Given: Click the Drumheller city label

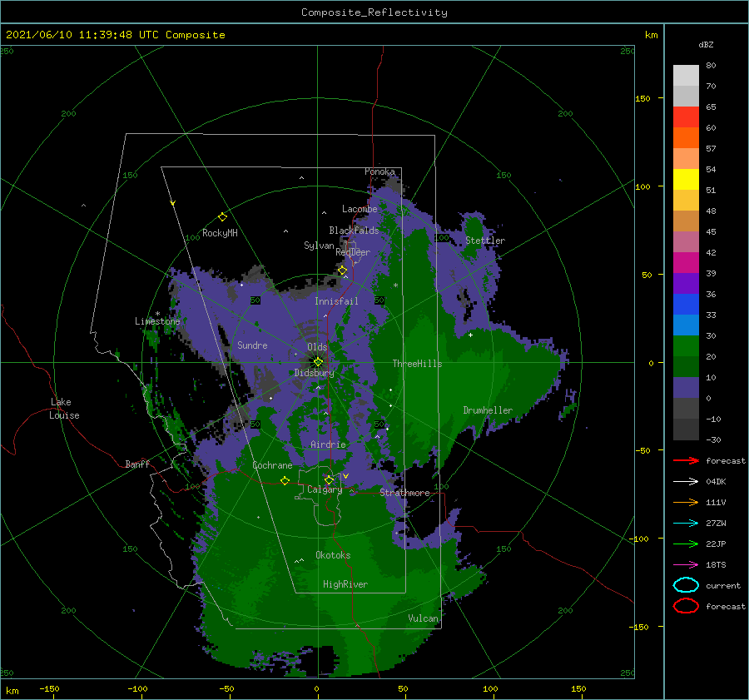Looking at the screenshot, I should [x=488, y=410].
